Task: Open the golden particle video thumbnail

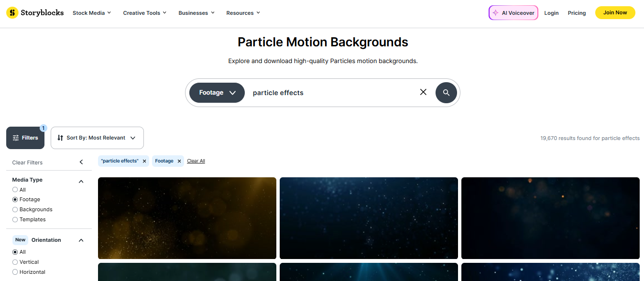Action: 187,218
